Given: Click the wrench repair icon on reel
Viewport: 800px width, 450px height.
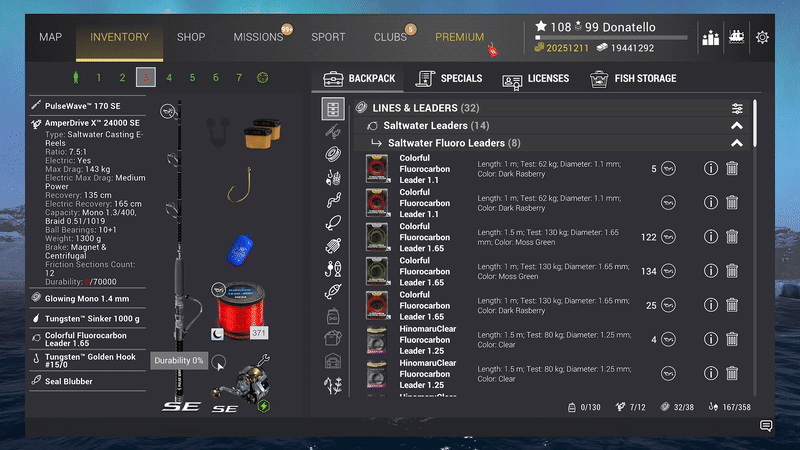Looking at the screenshot, I should click(263, 359).
